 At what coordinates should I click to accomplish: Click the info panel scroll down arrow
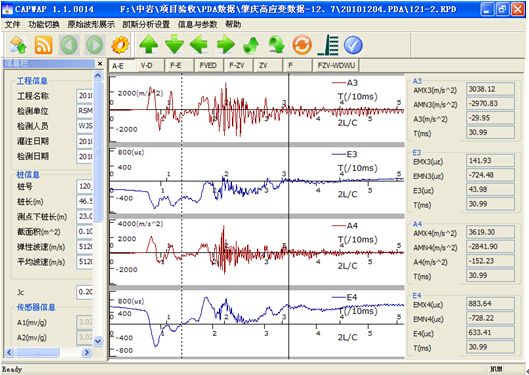(98, 341)
